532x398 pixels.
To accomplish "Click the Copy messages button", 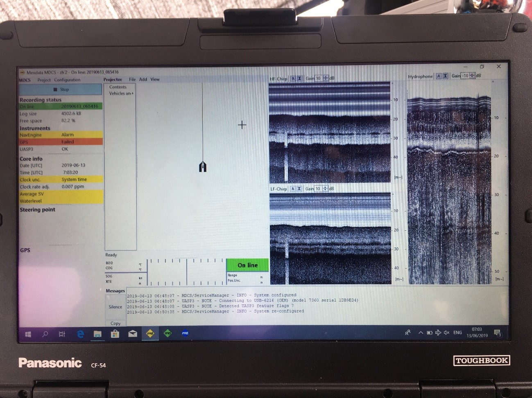I will [115, 323].
